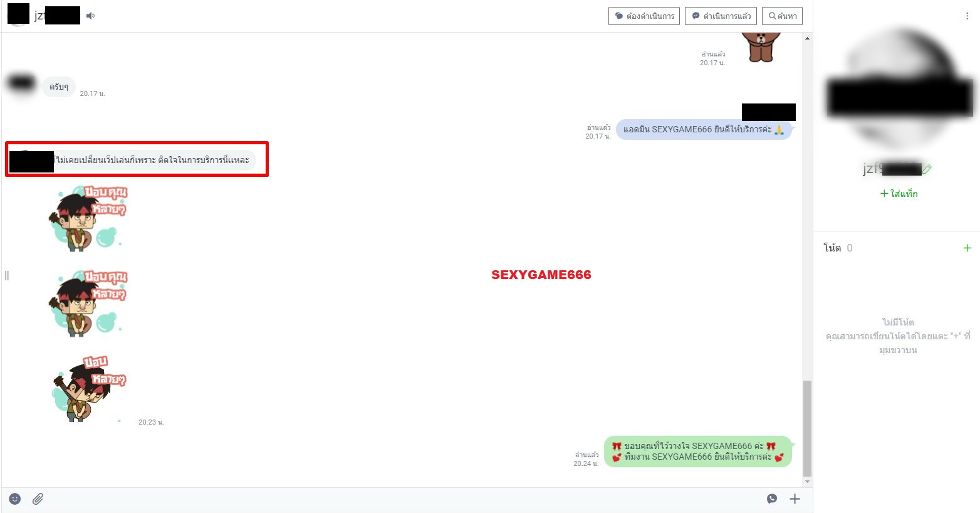Select the green thank-you SEXYGAME666 message bubble

(697, 452)
